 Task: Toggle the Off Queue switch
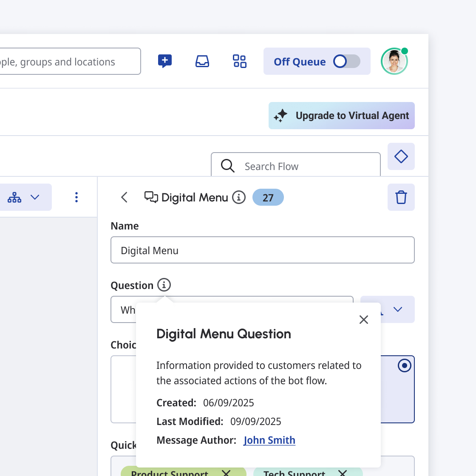click(346, 61)
